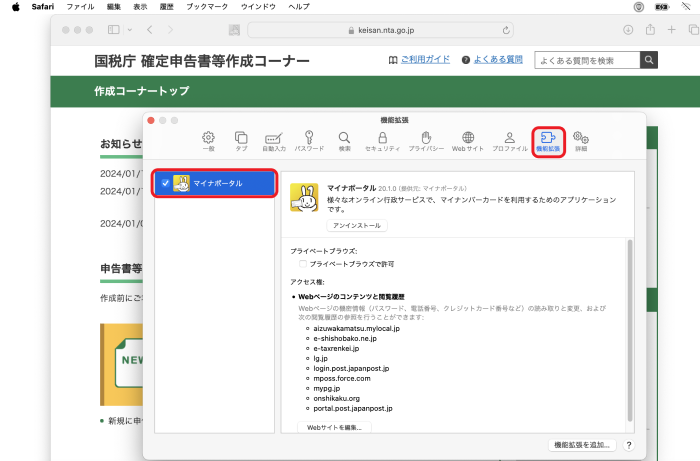Select the マイナポータル row in extension list

click(215, 183)
